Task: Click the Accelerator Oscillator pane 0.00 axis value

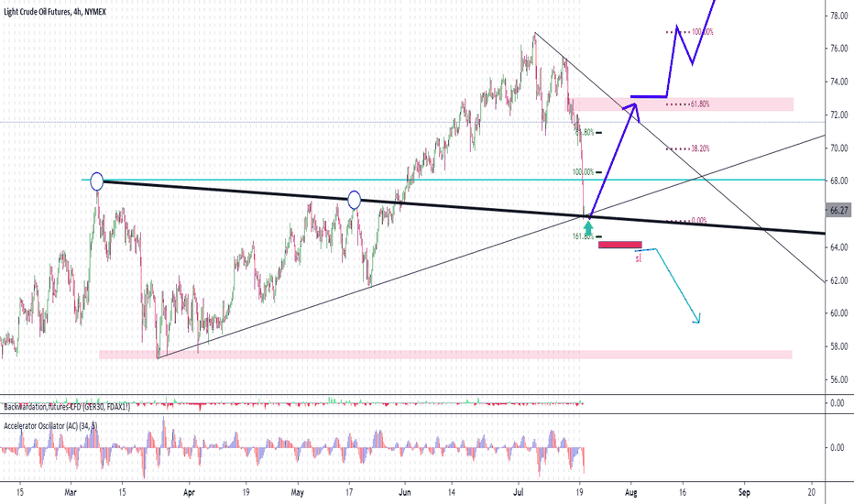Action: pyautogui.click(x=838, y=448)
